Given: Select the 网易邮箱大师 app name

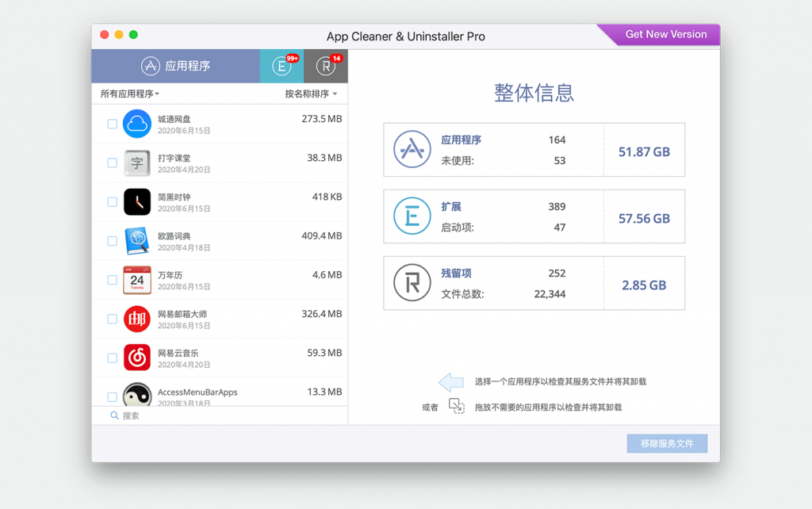Looking at the screenshot, I should (x=182, y=314).
